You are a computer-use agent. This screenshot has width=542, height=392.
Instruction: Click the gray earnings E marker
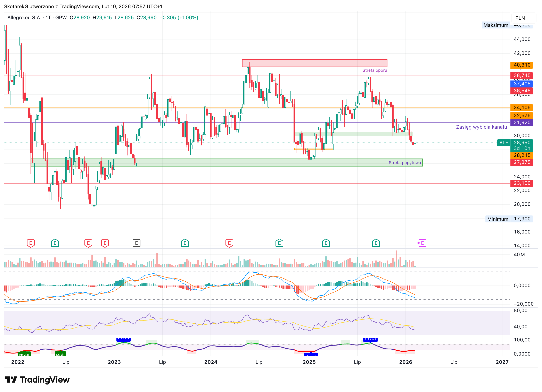(137, 243)
